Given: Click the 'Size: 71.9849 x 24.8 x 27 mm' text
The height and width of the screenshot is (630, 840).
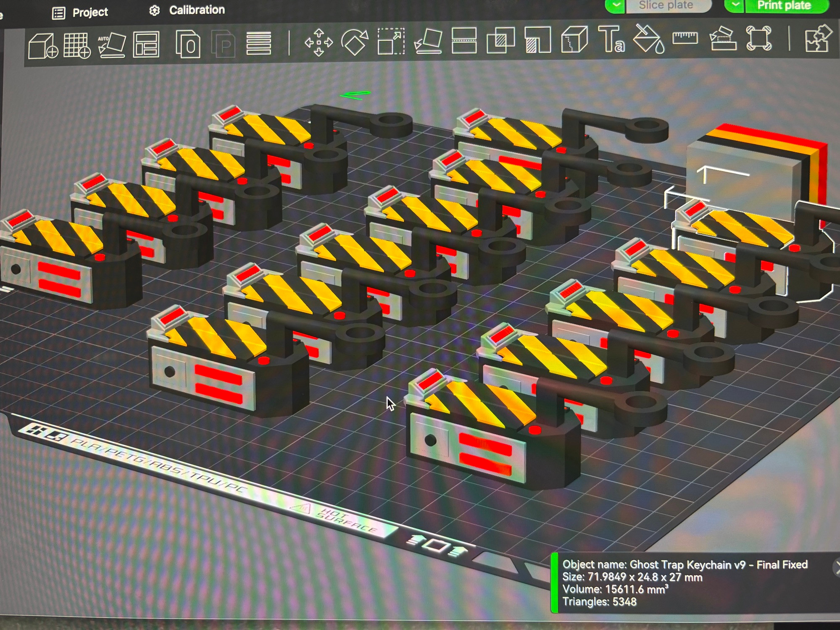Looking at the screenshot, I should tap(632, 577).
